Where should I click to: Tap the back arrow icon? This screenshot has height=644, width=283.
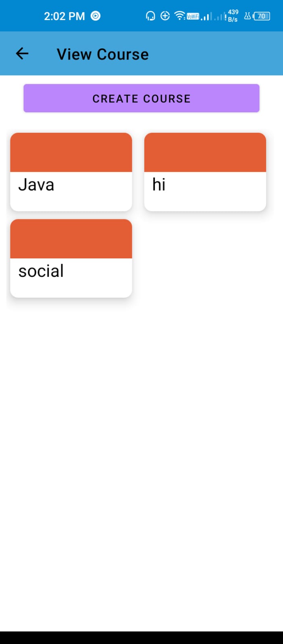click(22, 54)
